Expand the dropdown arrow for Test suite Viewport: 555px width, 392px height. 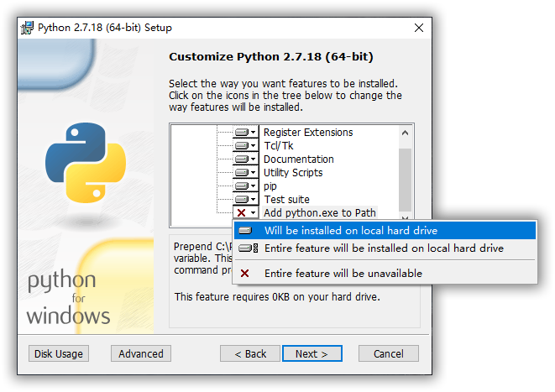pyautogui.click(x=254, y=200)
